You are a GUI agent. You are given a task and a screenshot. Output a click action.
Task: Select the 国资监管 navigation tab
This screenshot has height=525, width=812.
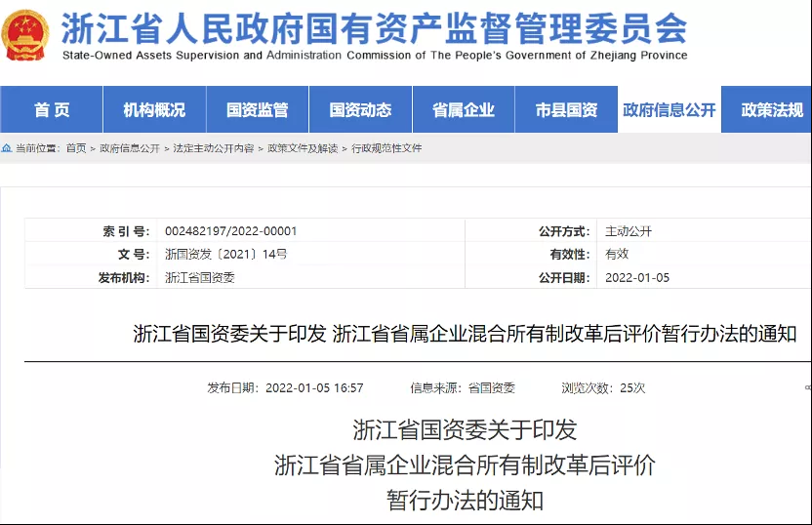(x=257, y=110)
